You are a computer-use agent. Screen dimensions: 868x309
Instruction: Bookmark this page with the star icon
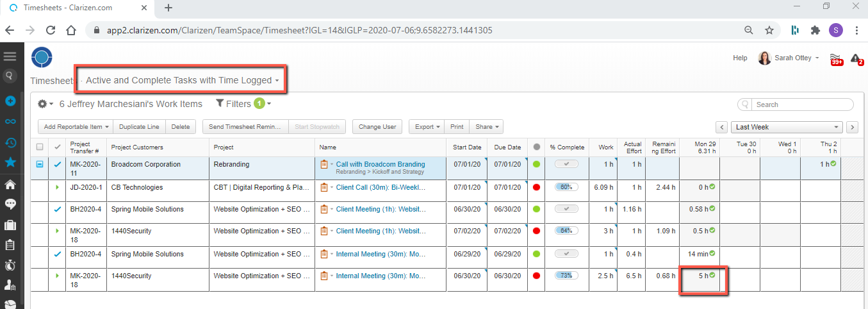769,30
